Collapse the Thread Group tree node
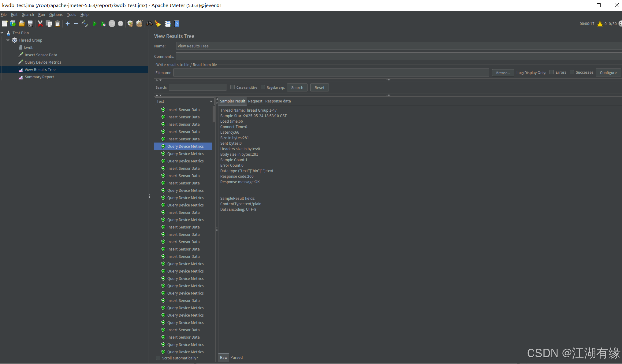Screen dimensions: 622x364 click(x=8, y=40)
